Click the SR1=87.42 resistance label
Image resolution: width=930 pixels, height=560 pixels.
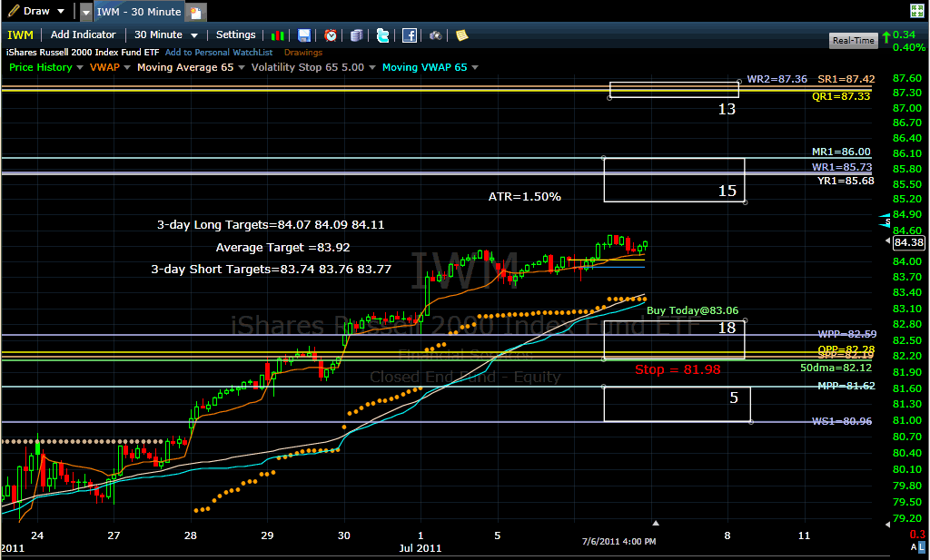point(846,79)
